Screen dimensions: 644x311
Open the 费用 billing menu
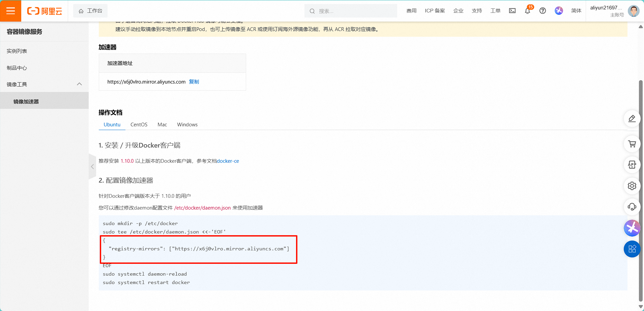(x=411, y=11)
